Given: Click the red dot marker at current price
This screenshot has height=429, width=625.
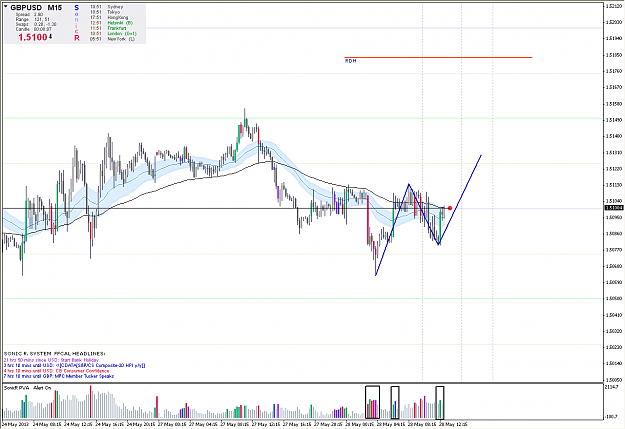Looking at the screenshot, I should point(450,208).
